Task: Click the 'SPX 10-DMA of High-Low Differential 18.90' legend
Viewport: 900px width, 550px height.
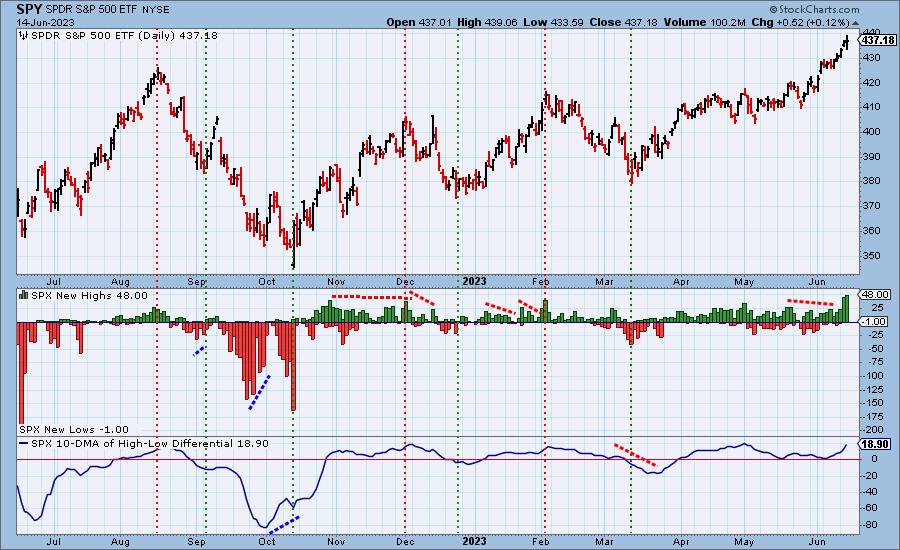Action: click(150, 444)
